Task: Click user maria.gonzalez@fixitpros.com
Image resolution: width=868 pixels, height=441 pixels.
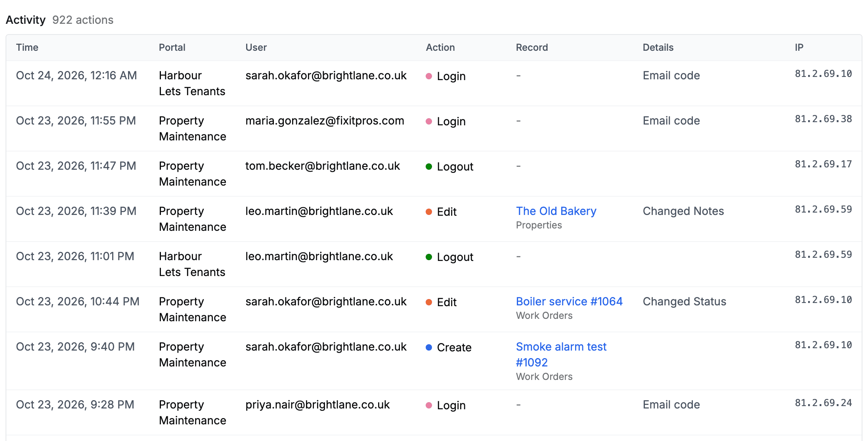Action: [325, 121]
